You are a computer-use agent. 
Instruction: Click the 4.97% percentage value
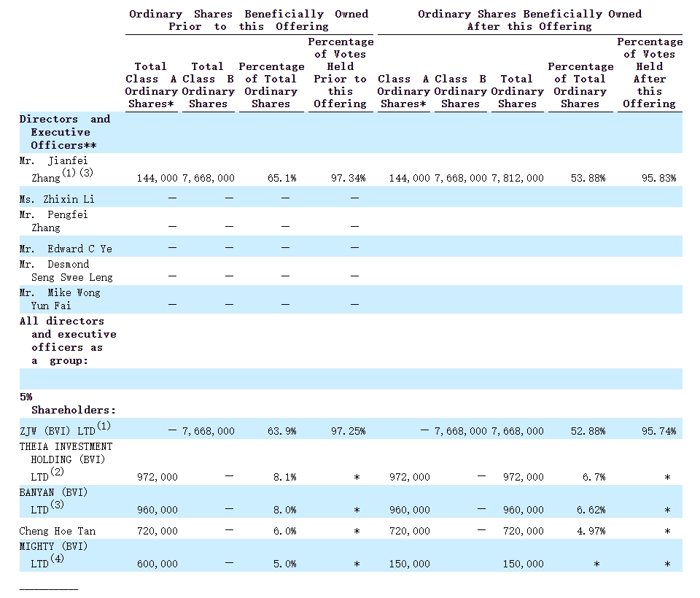tap(591, 531)
